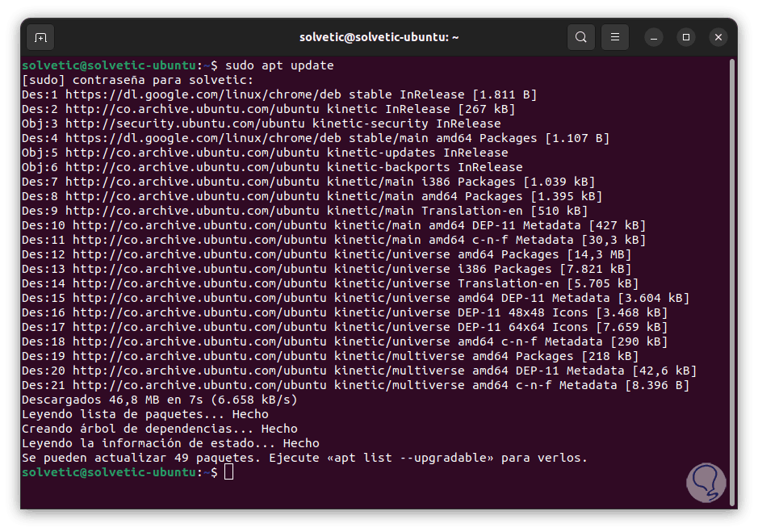The image size is (758, 532).
Task: Click the Des:11 c-n-f Metadata line
Action: click(333, 240)
